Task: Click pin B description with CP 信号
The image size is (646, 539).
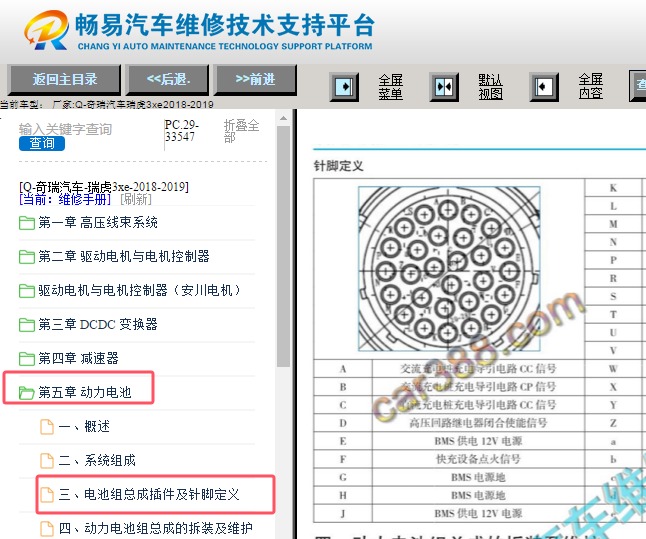Action: point(478,387)
